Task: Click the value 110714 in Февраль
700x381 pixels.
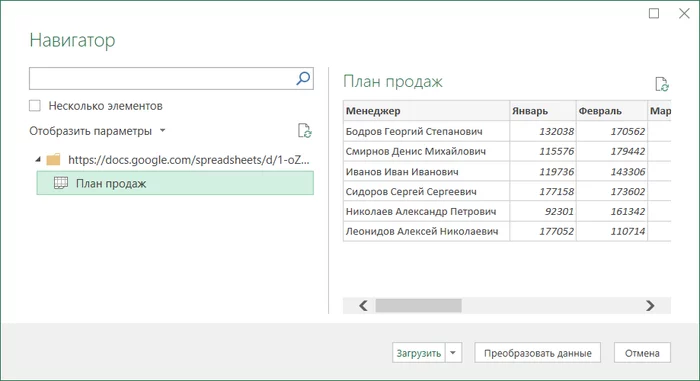Action: pyautogui.click(x=628, y=231)
